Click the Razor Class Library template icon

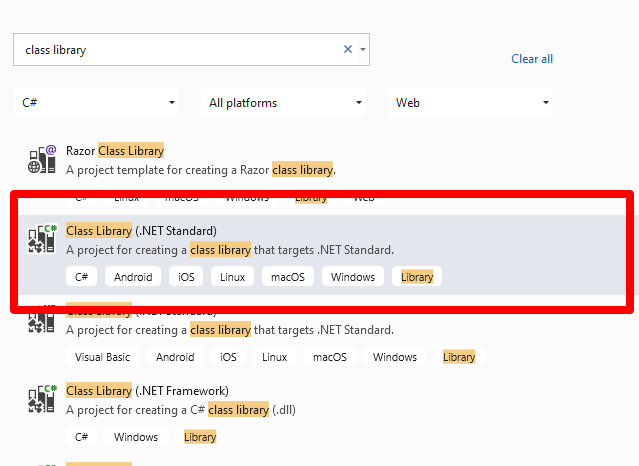[41, 160]
